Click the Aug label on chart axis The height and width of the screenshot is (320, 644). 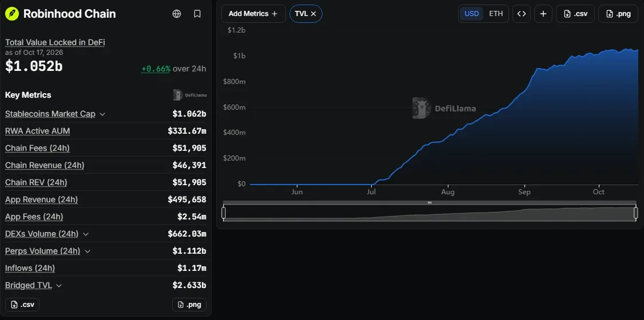pos(448,191)
